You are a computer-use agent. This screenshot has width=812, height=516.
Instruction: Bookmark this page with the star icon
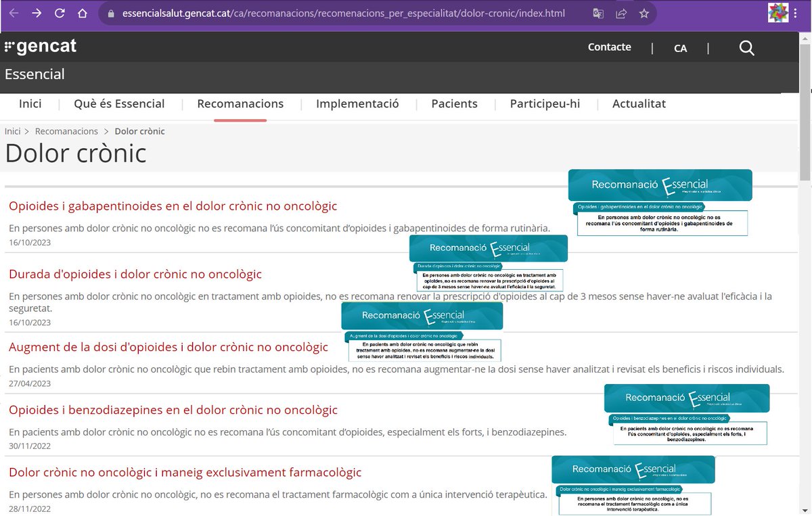click(x=644, y=14)
